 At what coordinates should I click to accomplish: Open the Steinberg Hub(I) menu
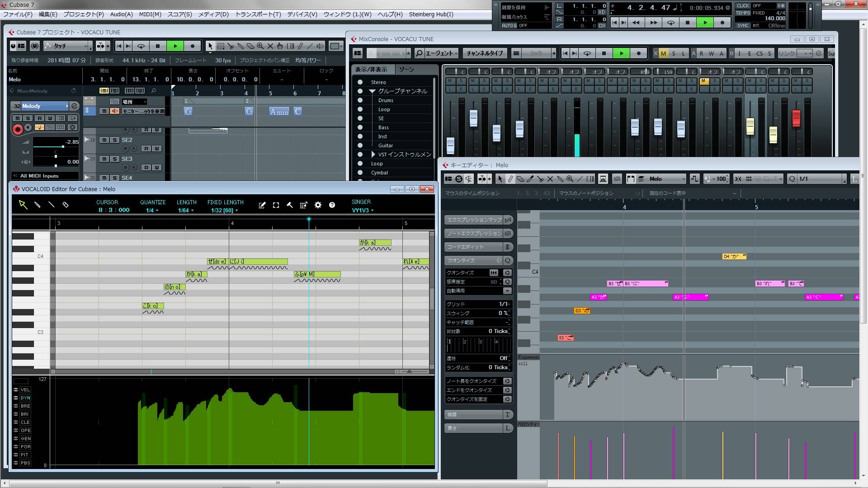click(431, 14)
